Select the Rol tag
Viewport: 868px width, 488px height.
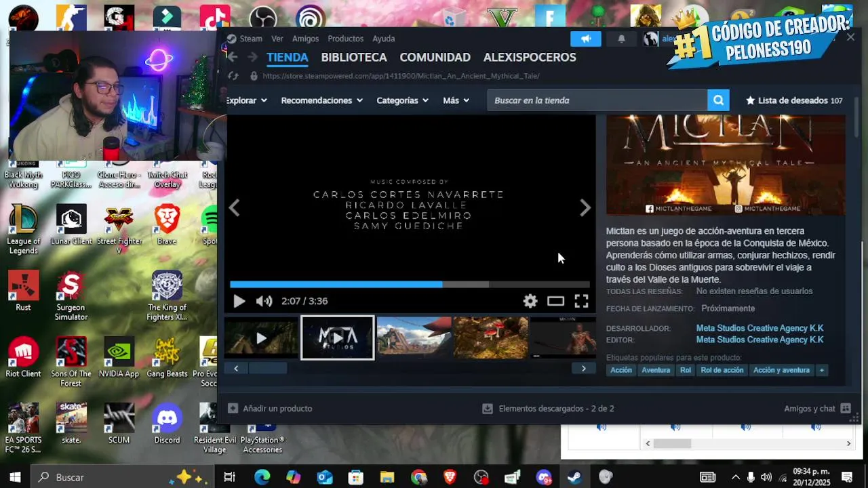click(686, 370)
